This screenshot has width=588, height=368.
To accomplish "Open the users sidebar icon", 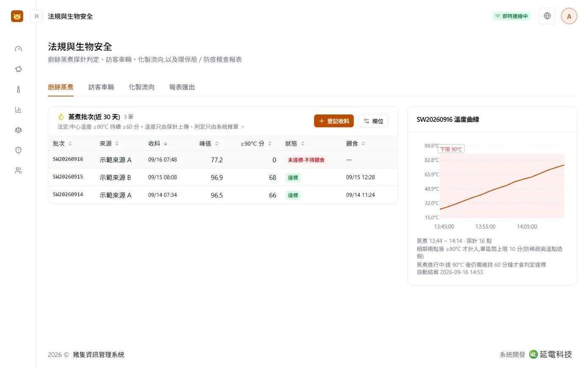I will pyautogui.click(x=18, y=170).
